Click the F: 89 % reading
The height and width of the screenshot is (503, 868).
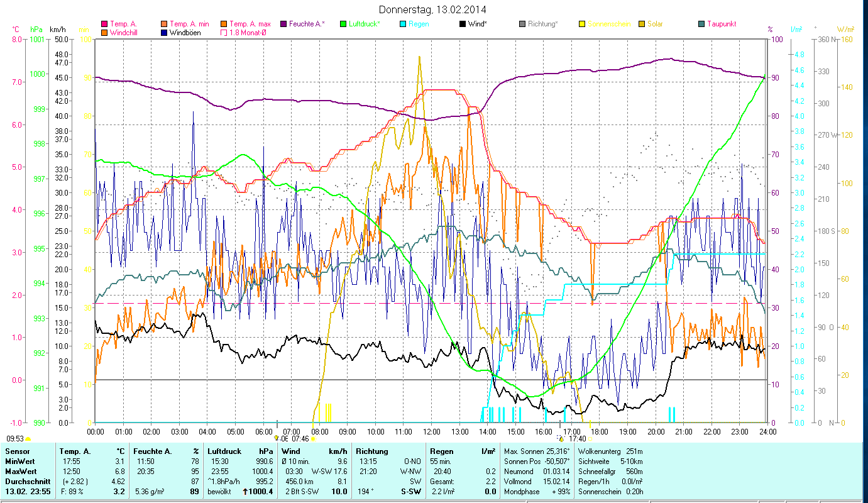pos(72,492)
